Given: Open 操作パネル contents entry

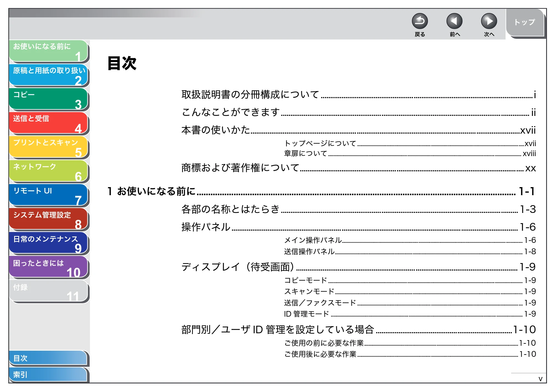Looking at the screenshot, I should [359, 227].
